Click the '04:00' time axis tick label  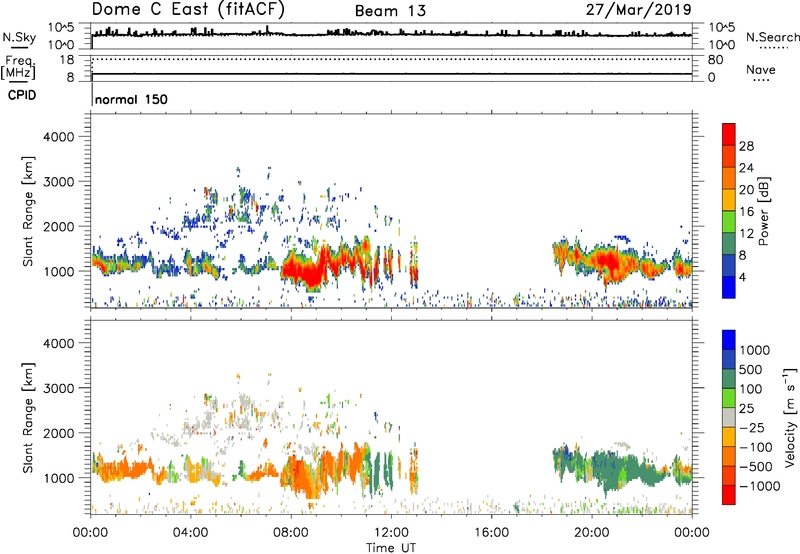coord(191,533)
